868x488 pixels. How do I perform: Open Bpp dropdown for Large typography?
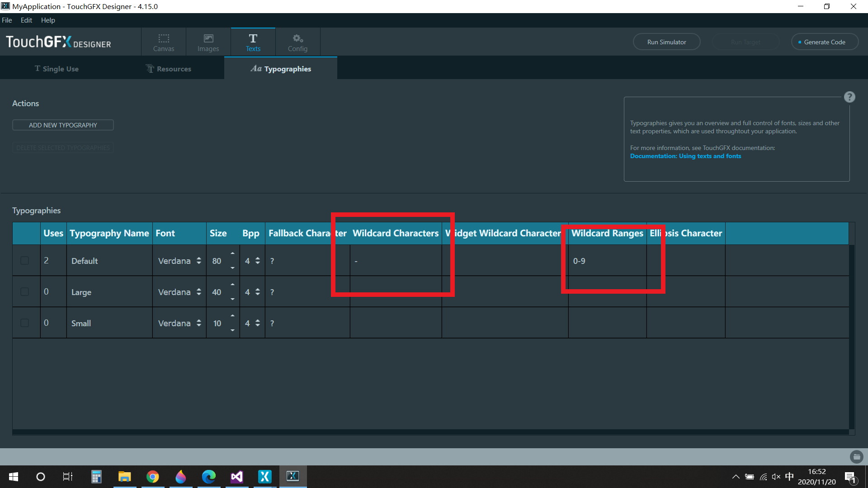[257, 292]
